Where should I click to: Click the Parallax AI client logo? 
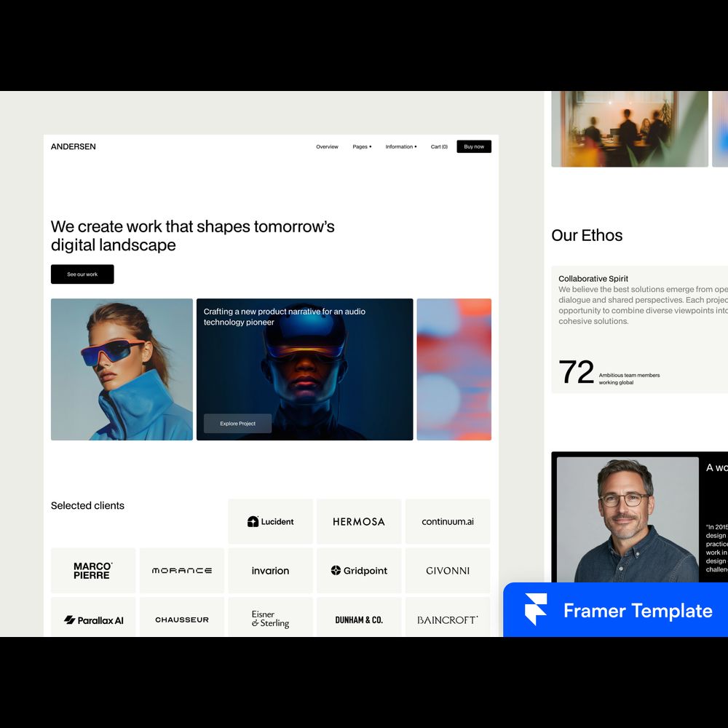point(94,620)
